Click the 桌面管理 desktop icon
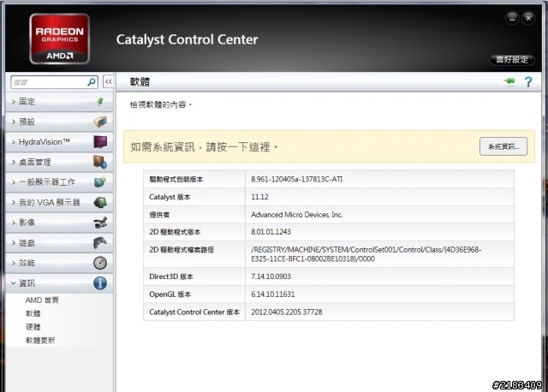 click(100, 162)
